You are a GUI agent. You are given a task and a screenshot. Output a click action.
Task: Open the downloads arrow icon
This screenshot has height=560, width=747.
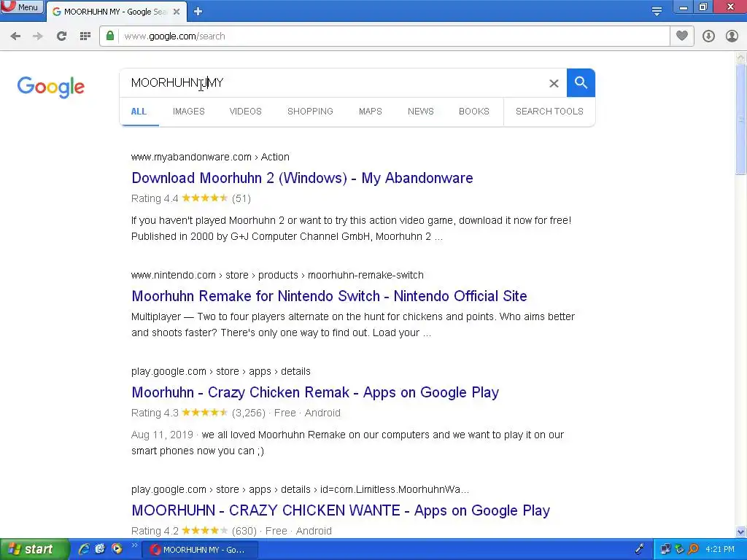pos(708,36)
